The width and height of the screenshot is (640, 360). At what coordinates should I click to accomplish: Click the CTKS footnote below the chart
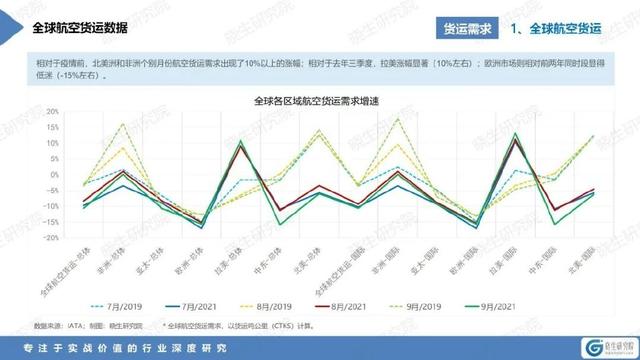pos(240,326)
